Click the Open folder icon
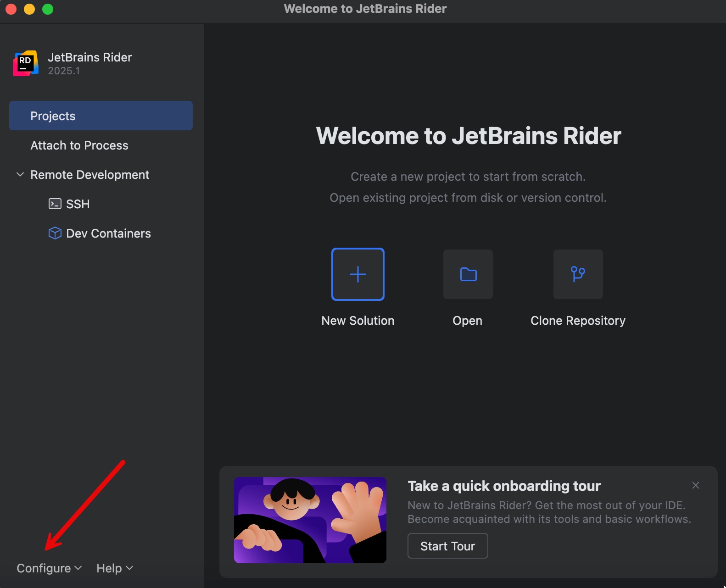Screen dimensions: 726x588 coord(468,274)
